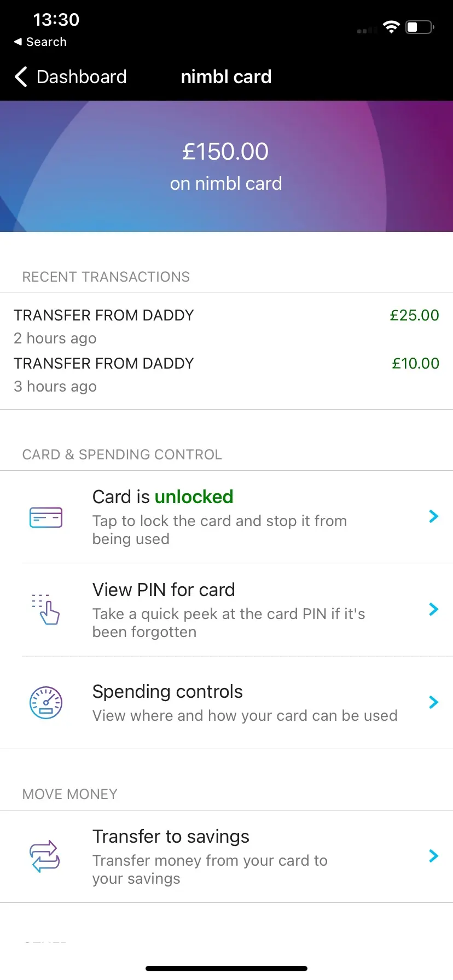Tap the Spending controls gauge icon
This screenshot has height=980, width=453.
pyautogui.click(x=46, y=703)
